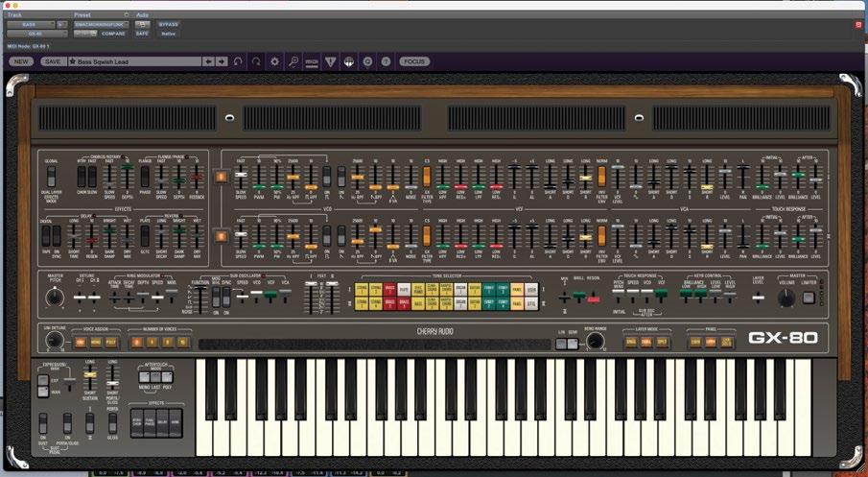Click the ribbon controller strip below Cherry Audio

click(374, 344)
